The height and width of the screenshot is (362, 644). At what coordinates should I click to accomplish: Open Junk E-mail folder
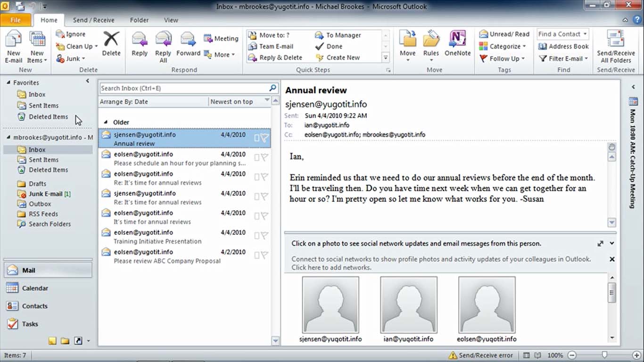[x=50, y=194]
